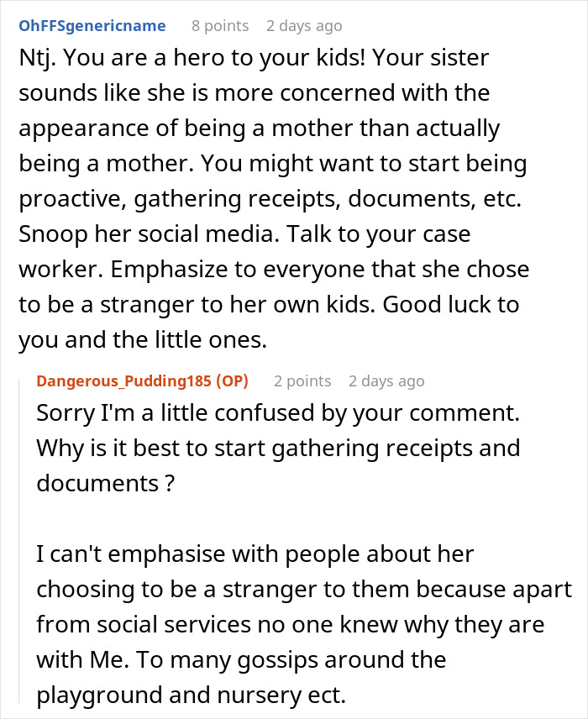Click the line 'appearance of being a mother'
Image resolution: width=588 pixels, height=719 pixels.
pyautogui.click(x=259, y=129)
